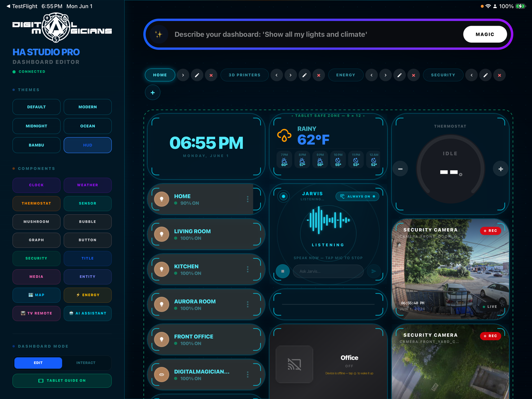Toggle the Kitchen light bulb
Image resolution: width=532 pixels, height=399 pixels.
[162, 270]
